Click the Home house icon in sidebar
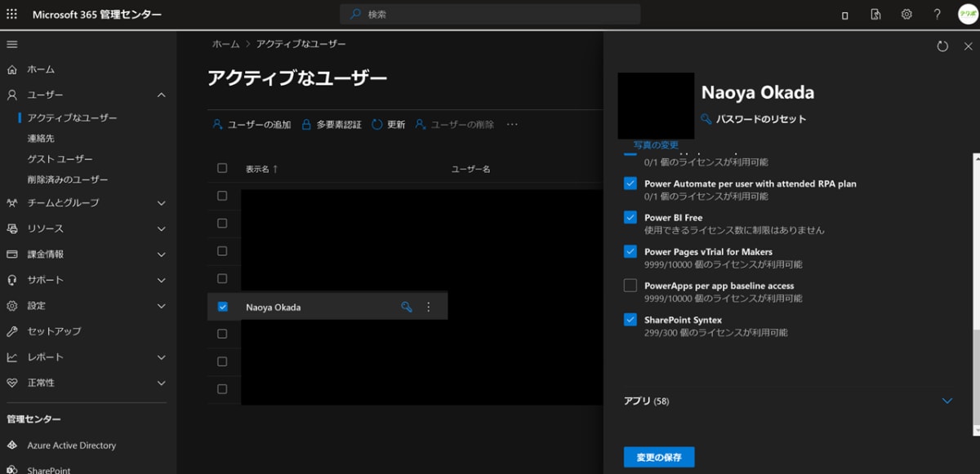The height and width of the screenshot is (474, 980). click(x=12, y=69)
